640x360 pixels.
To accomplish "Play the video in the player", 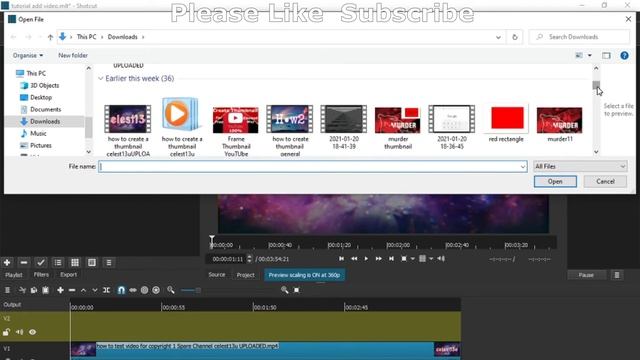I will pos(366,258).
